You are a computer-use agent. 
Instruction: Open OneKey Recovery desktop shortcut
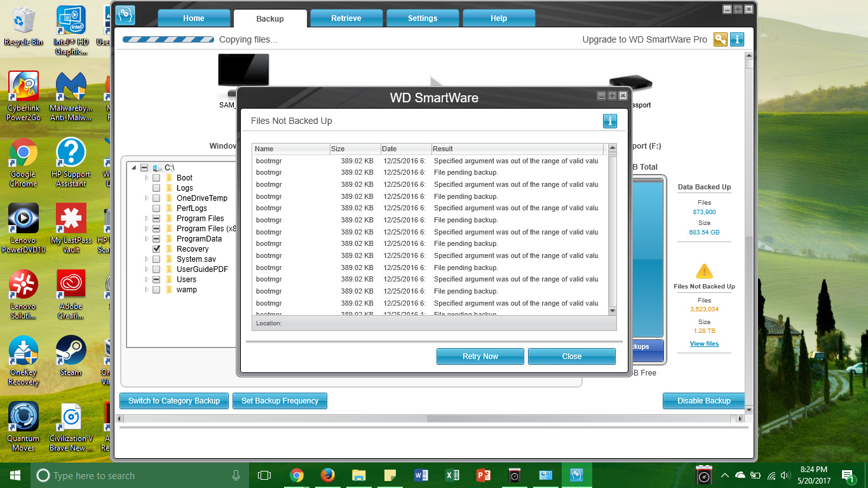tap(24, 361)
